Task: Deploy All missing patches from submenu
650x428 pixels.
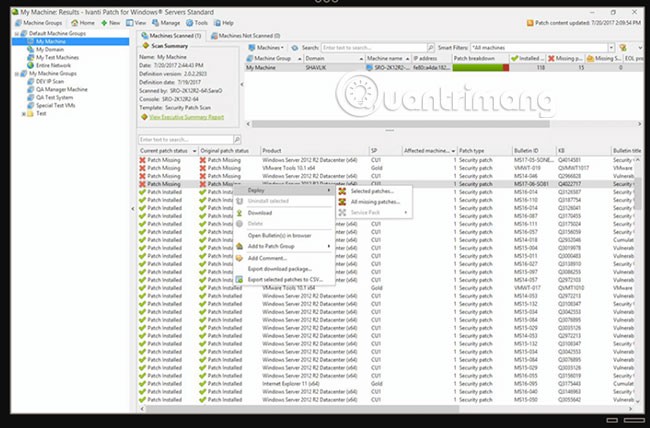Action: click(x=374, y=202)
